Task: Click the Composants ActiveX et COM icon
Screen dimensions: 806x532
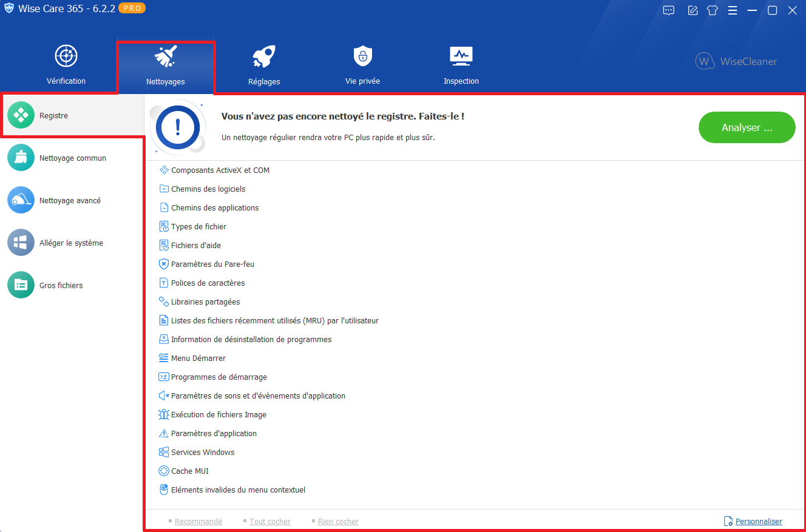Action: 163,170
